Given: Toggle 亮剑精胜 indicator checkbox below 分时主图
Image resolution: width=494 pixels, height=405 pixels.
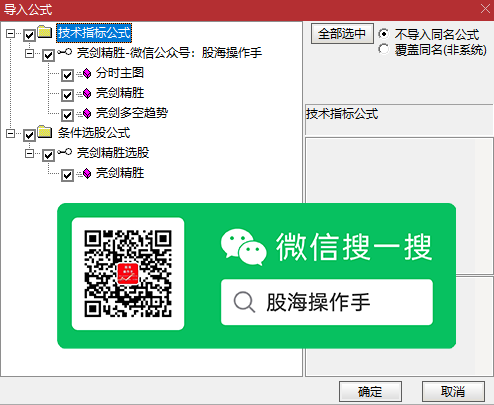Looking at the screenshot, I should tap(67, 95).
